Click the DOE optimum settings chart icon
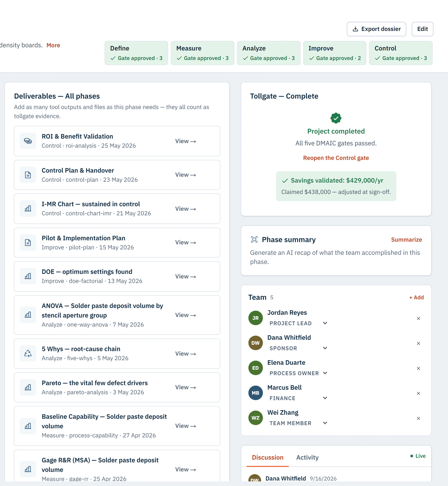The width and height of the screenshot is (448, 486). tap(28, 276)
